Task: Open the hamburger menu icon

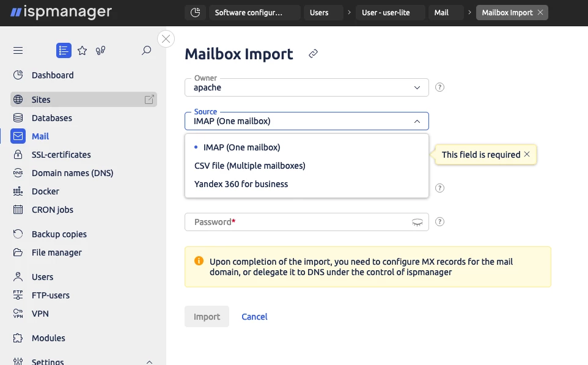Action: point(18,50)
